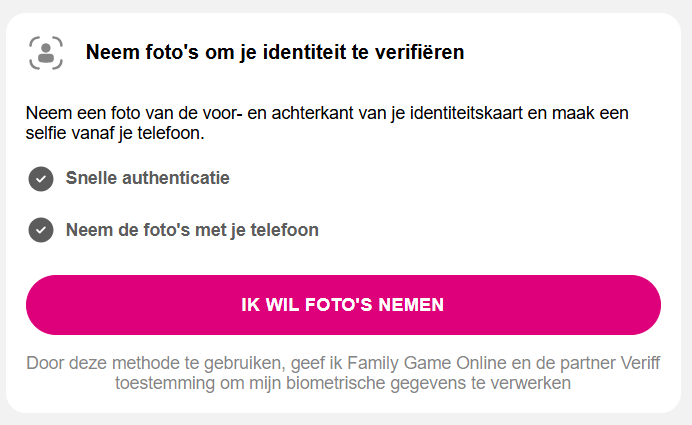Click the instruction paragraph about identiteitskaart photos

click(x=327, y=123)
